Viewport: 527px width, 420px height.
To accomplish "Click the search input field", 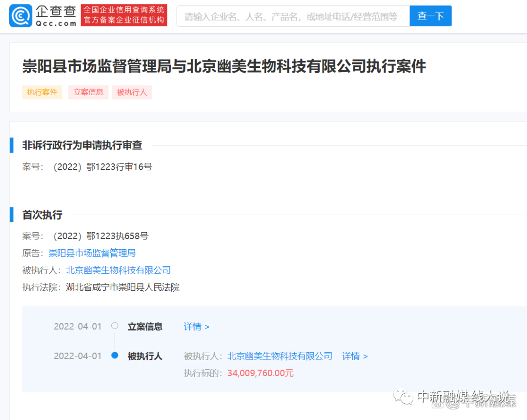I will 293,16.
